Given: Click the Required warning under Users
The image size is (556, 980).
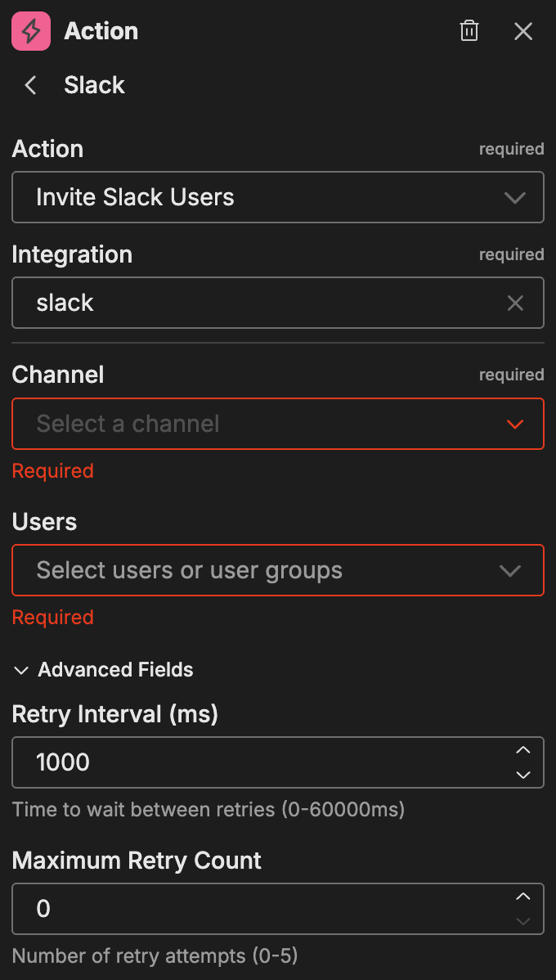Looking at the screenshot, I should pos(52,617).
